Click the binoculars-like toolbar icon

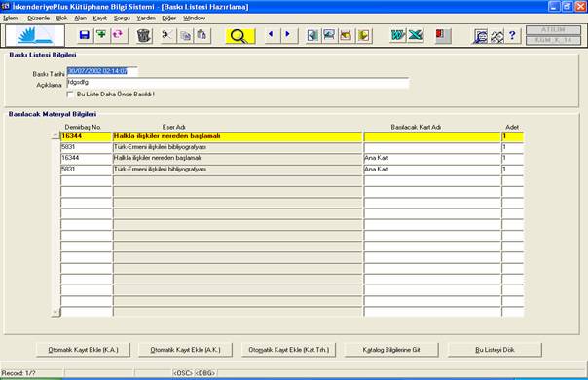point(497,36)
